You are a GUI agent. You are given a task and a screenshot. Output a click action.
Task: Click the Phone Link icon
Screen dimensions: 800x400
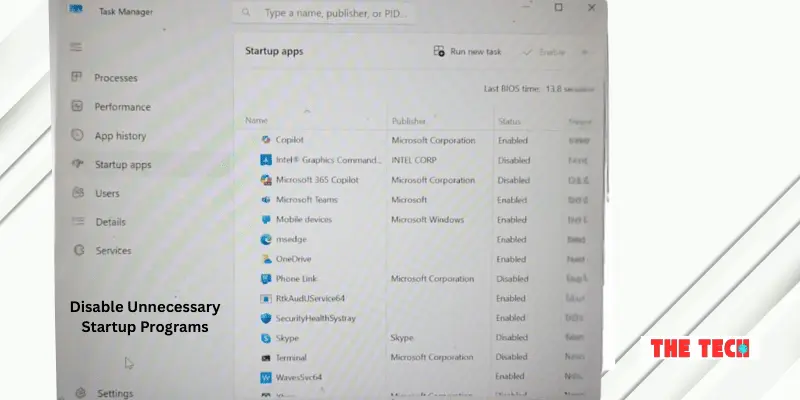[266, 279]
